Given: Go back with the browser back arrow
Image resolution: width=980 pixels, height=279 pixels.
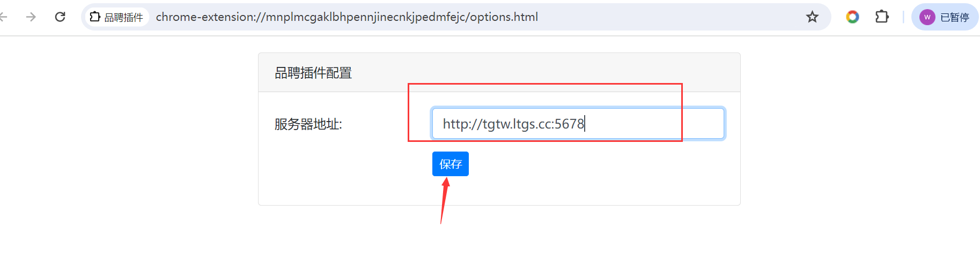Looking at the screenshot, I should pyautogui.click(x=3, y=17).
